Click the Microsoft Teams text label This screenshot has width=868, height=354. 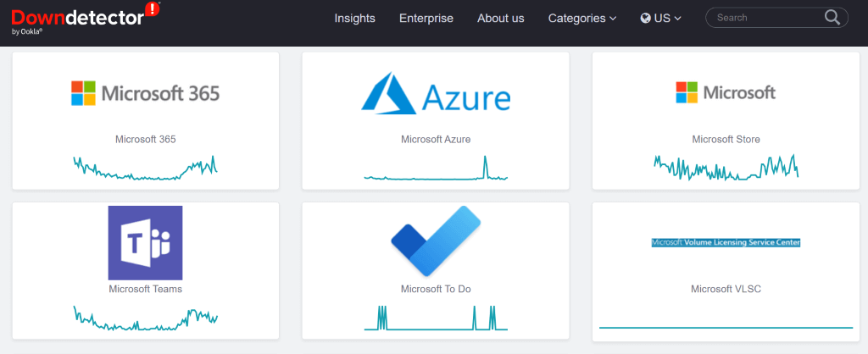pos(145,289)
